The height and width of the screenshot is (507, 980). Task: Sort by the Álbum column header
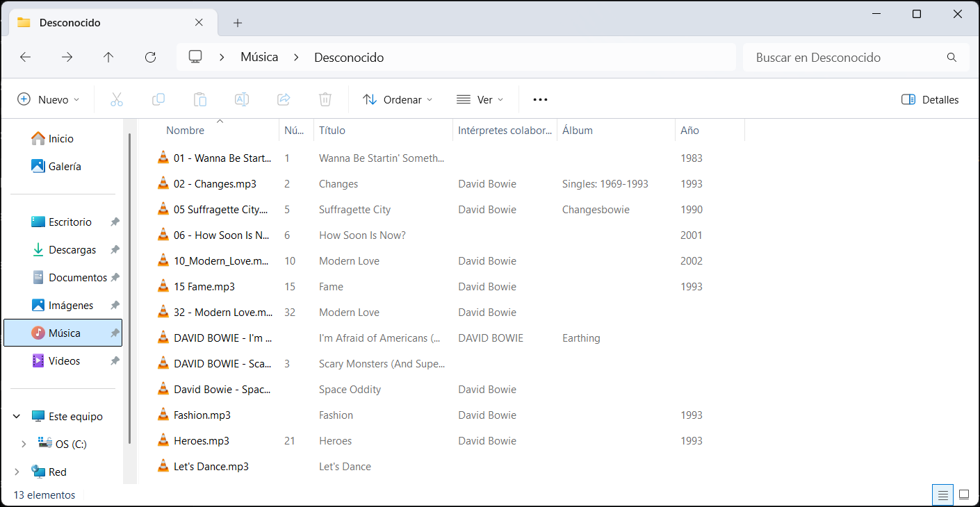[x=616, y=130]
